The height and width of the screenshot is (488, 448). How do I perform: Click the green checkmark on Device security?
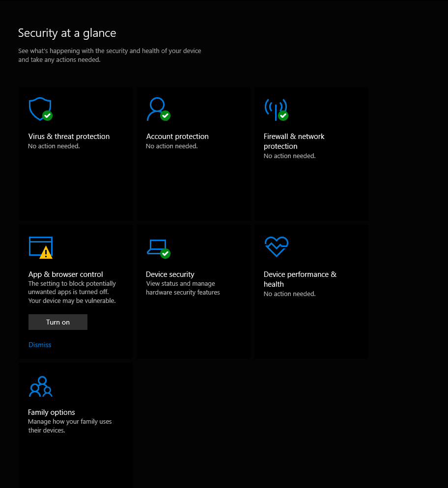pos(165,255)
